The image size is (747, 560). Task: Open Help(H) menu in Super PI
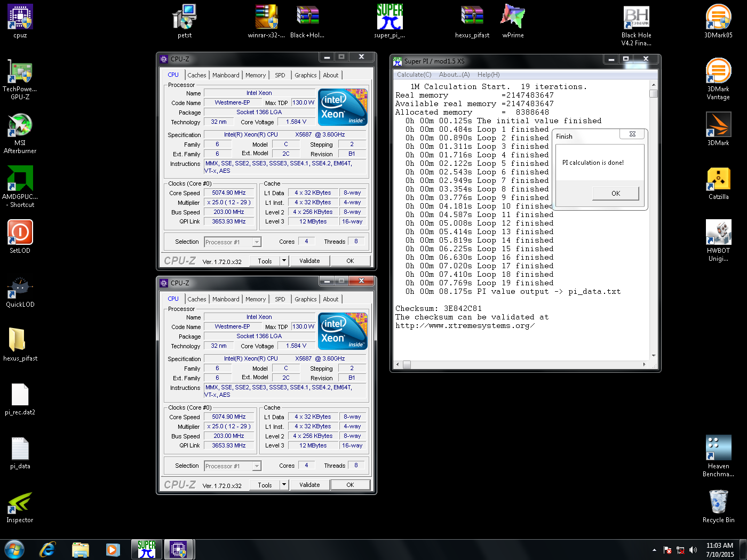(488, 75)
